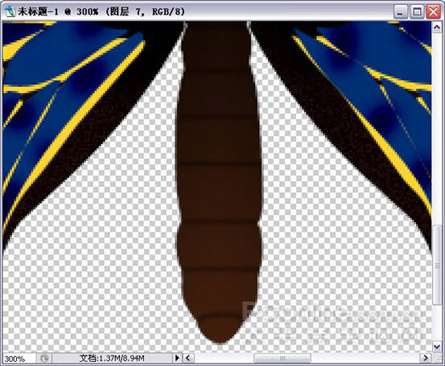The width and height of the screenshot is (445, 366).
Task: Click the horizontal scrollbar left arrow
Action: point(188,358)
